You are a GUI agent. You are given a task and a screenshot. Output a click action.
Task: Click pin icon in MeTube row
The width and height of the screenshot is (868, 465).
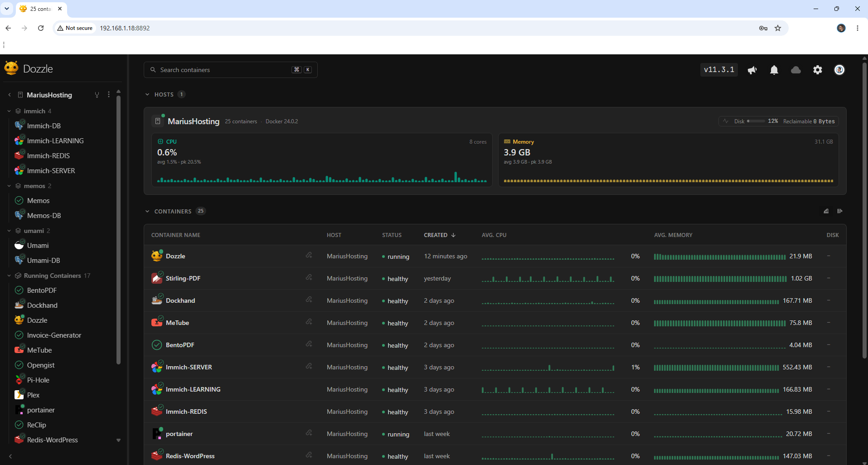click(309, 322)
